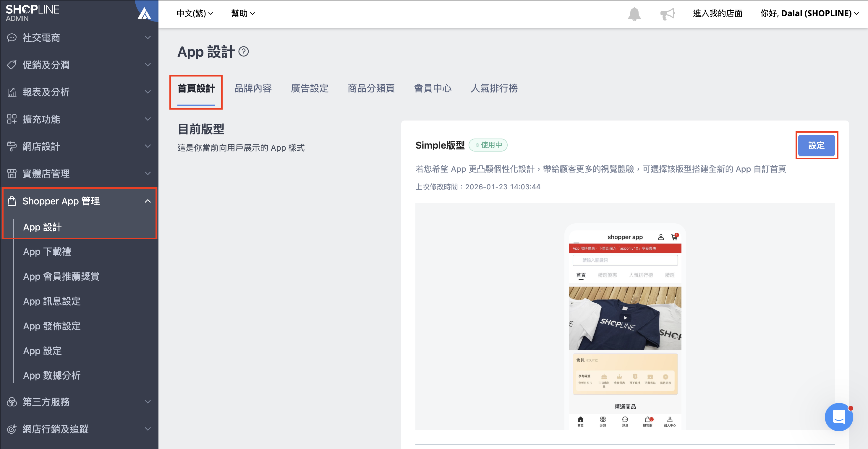Image resolution: width=868 pixels, height=449 pixels.
Task: Click the 擴充功能 grid-plus icon
Action: pos(12,119)
